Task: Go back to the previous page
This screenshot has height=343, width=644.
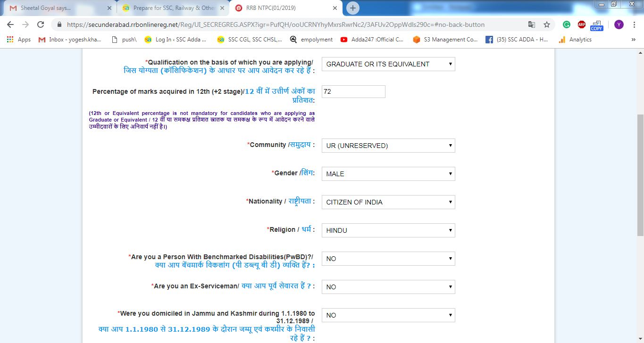Action: pos(10,24)
